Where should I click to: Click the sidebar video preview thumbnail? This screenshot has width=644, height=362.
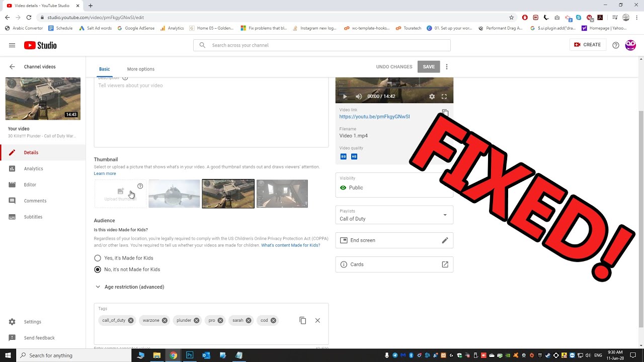coord(43,99)
